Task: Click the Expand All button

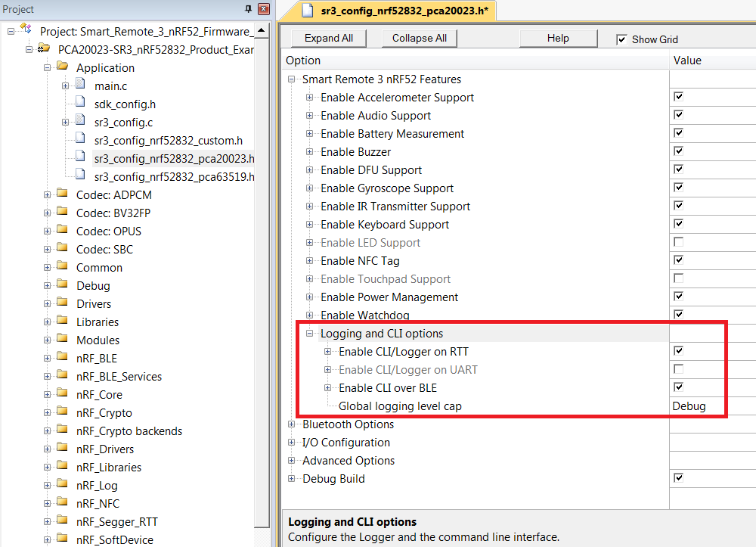Action: click(328, 38)
